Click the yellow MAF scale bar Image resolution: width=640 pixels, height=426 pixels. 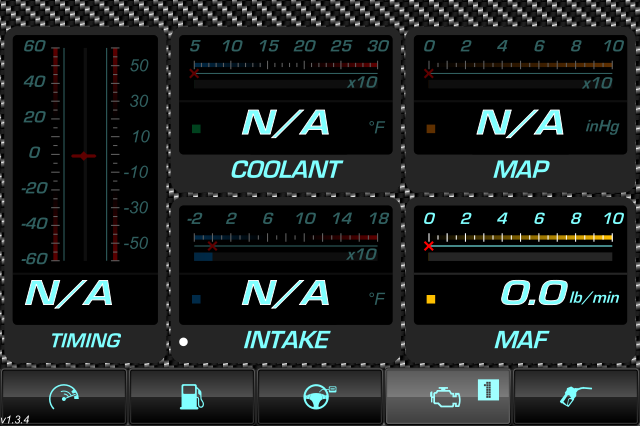tap(520, 237)
